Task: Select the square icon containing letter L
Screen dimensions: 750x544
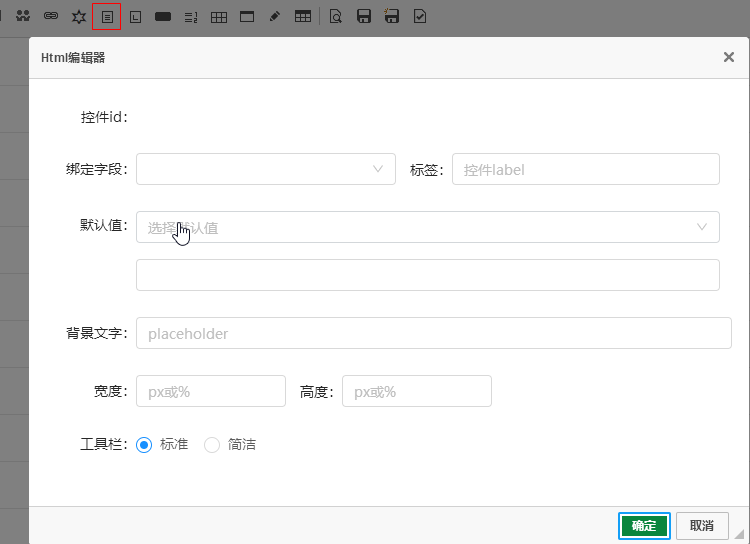Action: tap(135, 17)
